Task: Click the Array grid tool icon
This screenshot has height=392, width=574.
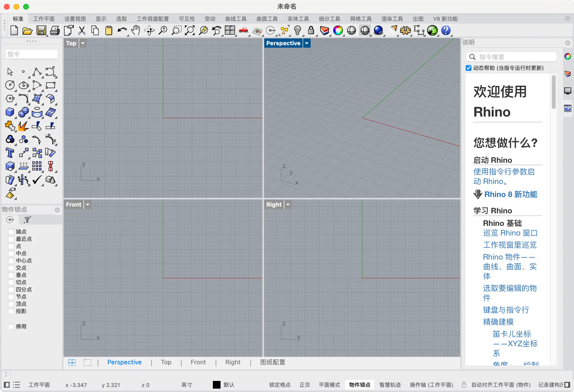Action: point(37,166)
